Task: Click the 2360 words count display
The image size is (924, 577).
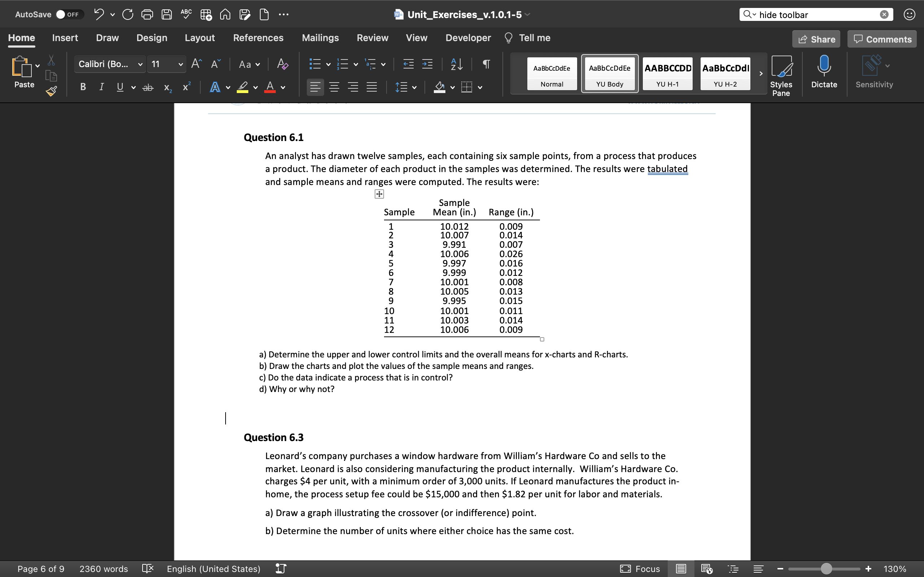Action: pyautogui.click(x=104, y=569)
